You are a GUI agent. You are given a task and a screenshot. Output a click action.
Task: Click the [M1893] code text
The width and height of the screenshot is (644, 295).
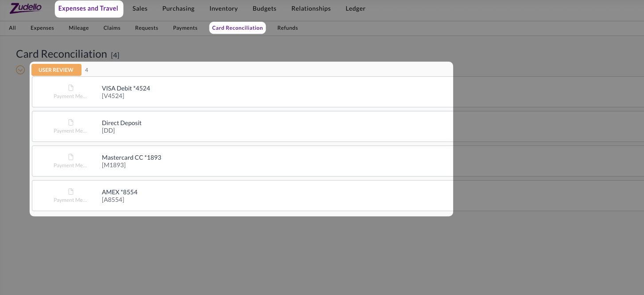[x=114, y=165]
